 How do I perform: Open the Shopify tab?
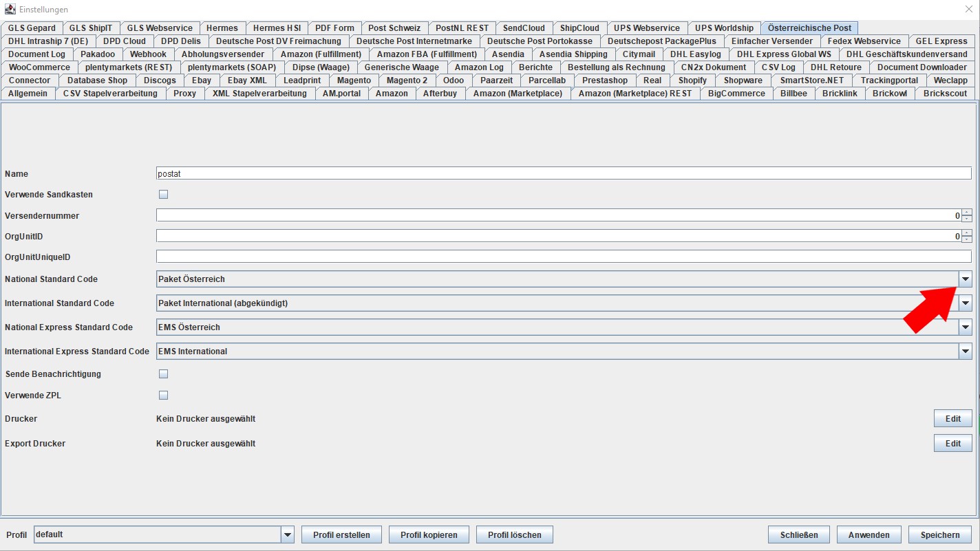(x=692, y=80)
